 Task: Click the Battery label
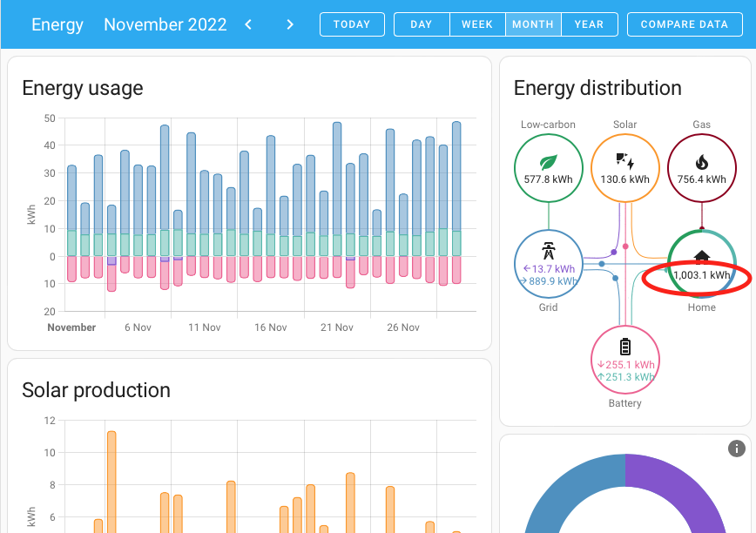point(624,403)
